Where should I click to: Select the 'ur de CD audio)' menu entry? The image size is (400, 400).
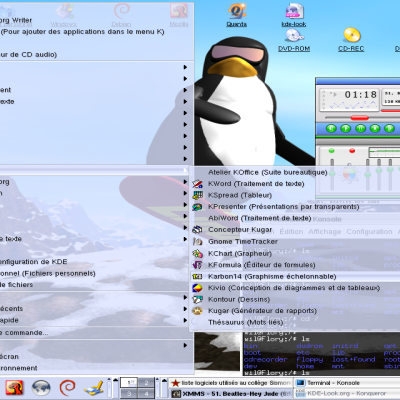pos(28,55)
